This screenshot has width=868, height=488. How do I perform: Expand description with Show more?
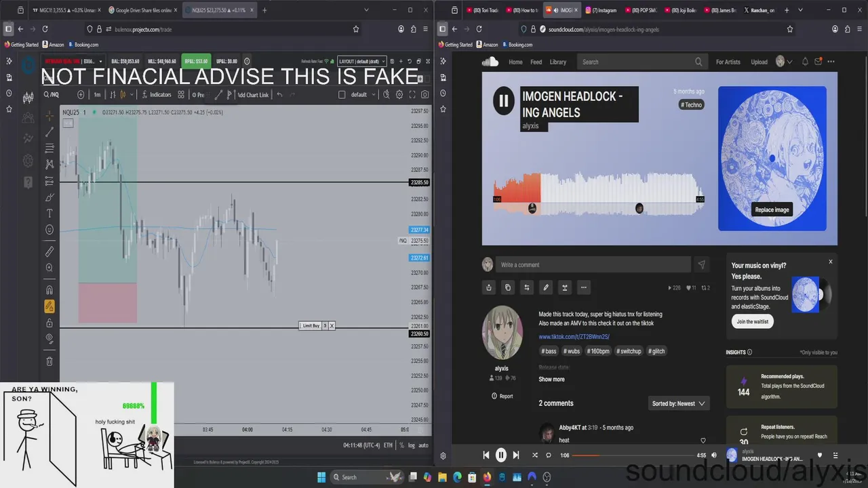551,380
